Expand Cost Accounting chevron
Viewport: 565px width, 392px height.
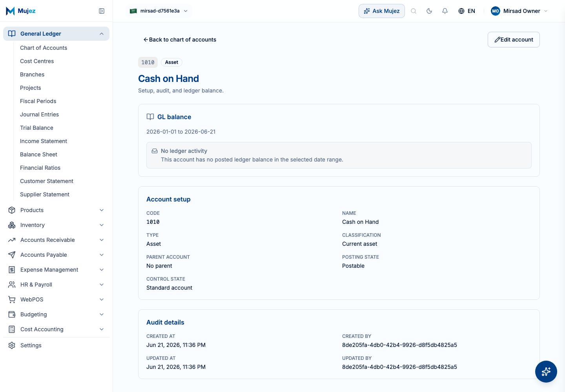pos(102,329)
